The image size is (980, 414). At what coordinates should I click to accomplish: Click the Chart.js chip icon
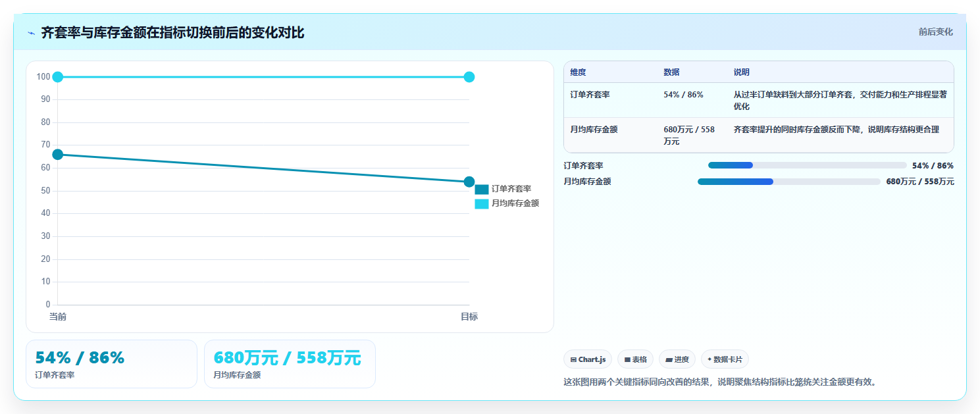(x=573, y=360)
